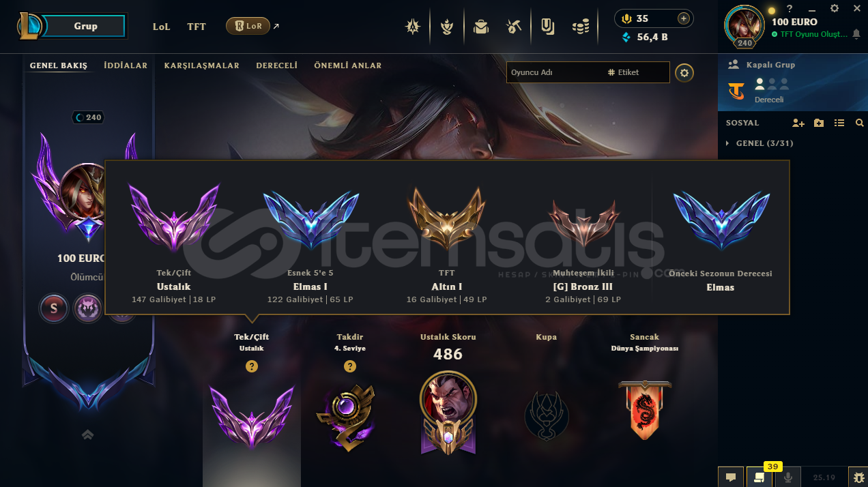The width and height of the screenshot is (868, 487).
Task: Expand the profile banner chevron arrows
Action: click(87, 434)
